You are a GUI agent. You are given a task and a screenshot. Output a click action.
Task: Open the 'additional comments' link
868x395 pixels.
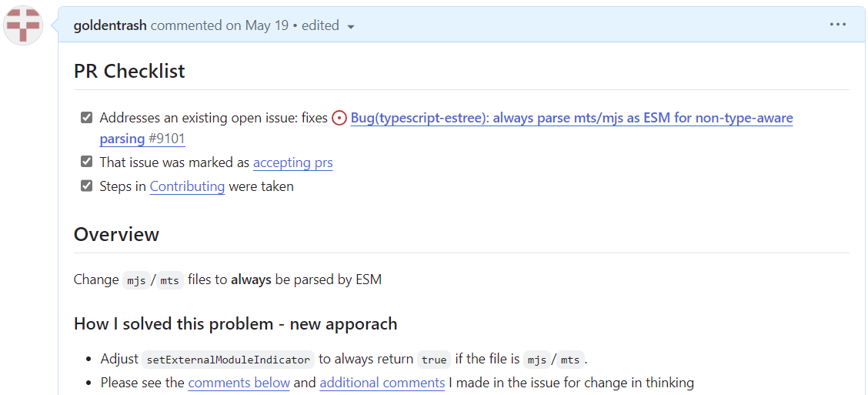coord(382,382)
